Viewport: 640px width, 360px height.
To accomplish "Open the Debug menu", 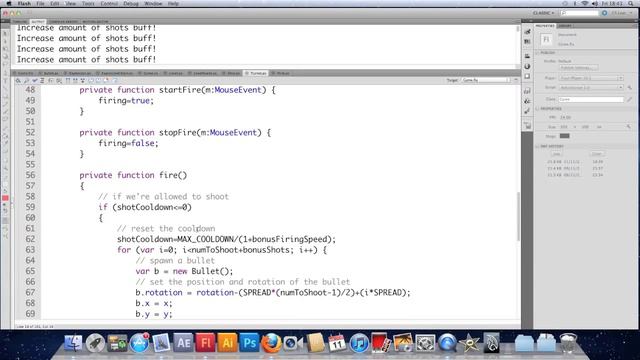I will (x=131, y=3).
